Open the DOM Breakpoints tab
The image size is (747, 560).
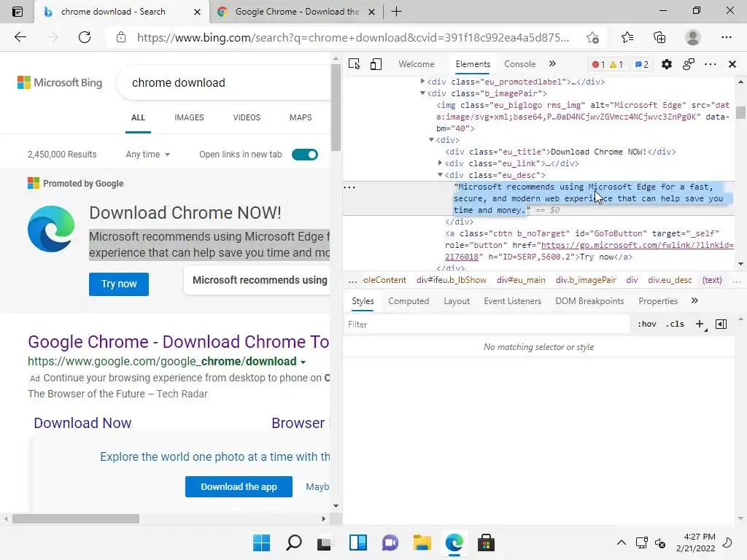589,301
